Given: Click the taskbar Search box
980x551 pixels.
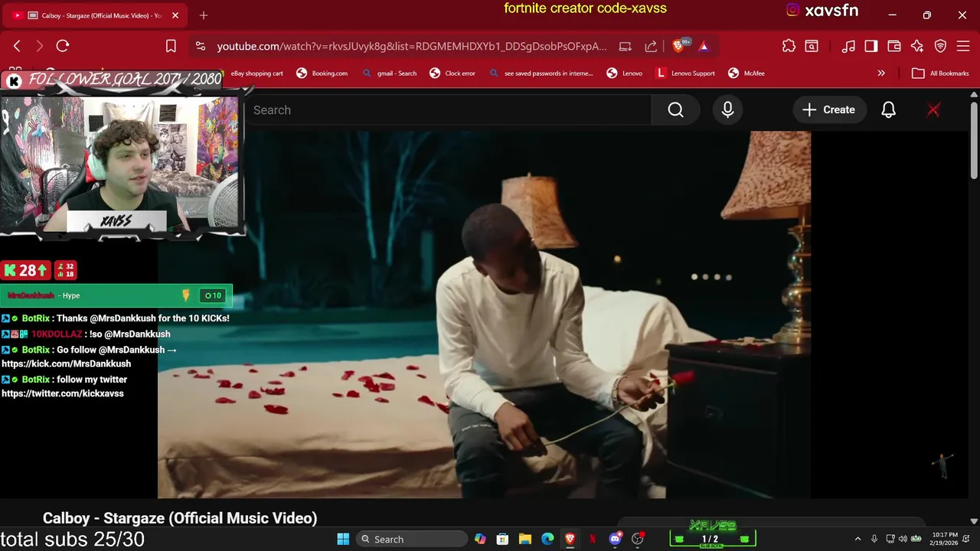Looking at the screenshot, I should tap(411, 539).
